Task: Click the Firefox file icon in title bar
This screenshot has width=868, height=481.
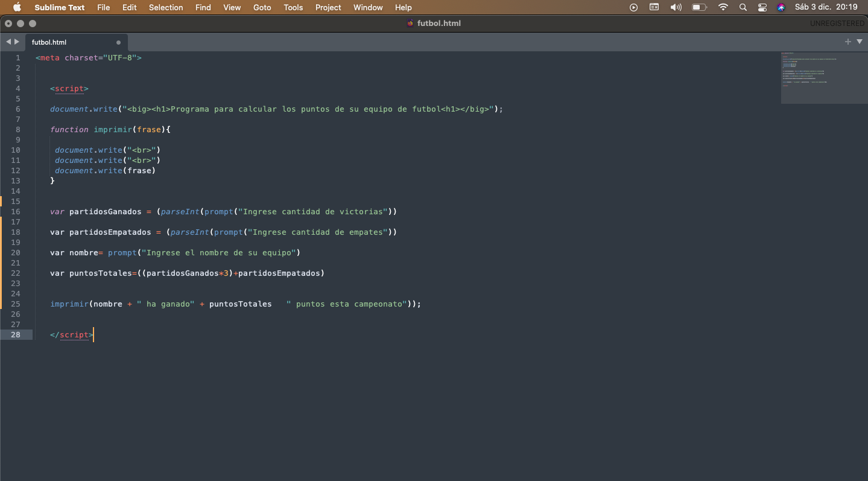Action: tap(411, 24)
